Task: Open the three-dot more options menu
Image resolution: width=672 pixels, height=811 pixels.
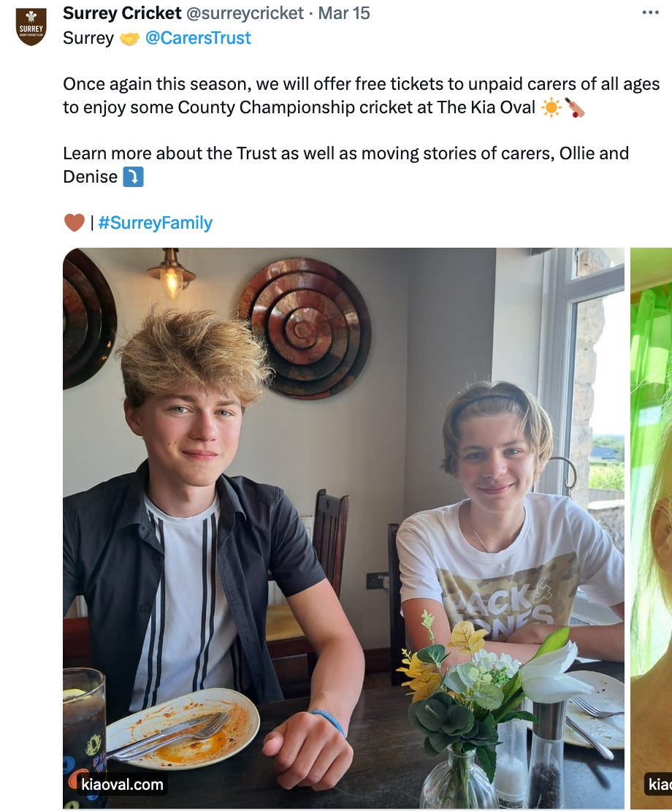Action: click(x=650, y=12)
